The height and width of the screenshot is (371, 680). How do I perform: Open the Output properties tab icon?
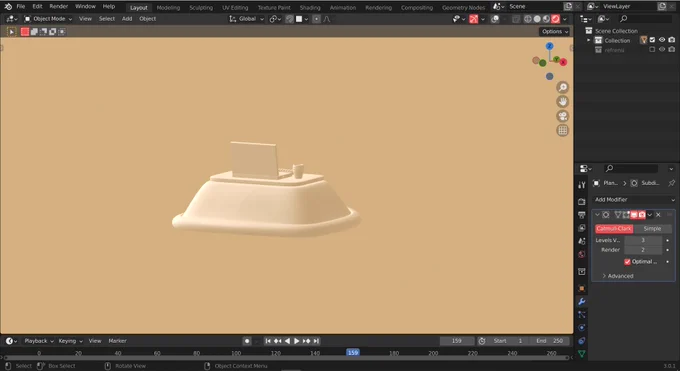[582, 215]
